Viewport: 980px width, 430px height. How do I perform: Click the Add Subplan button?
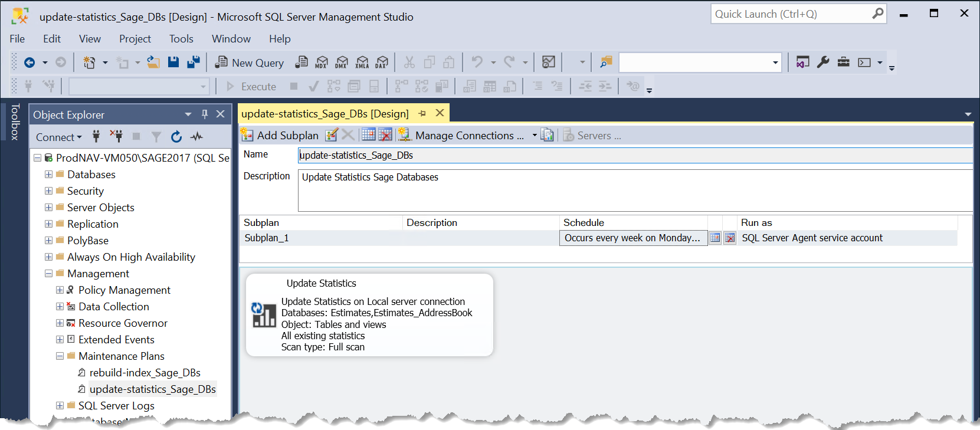281,135
